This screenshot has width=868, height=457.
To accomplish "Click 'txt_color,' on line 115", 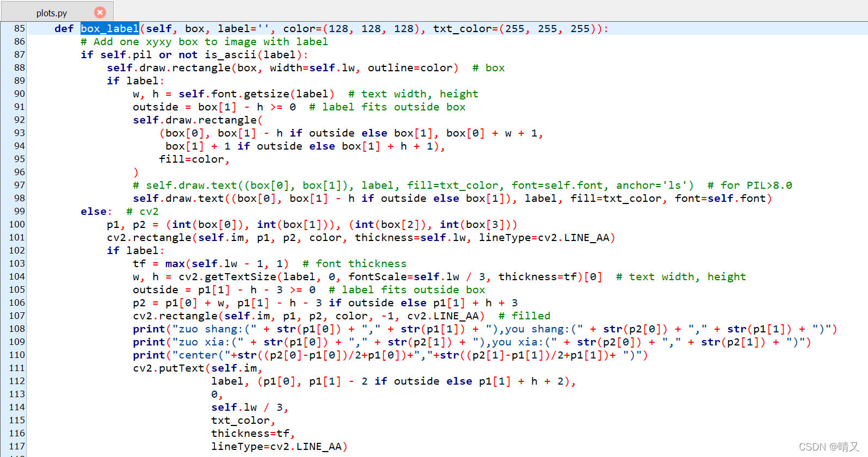I will (x=243, y=421).
